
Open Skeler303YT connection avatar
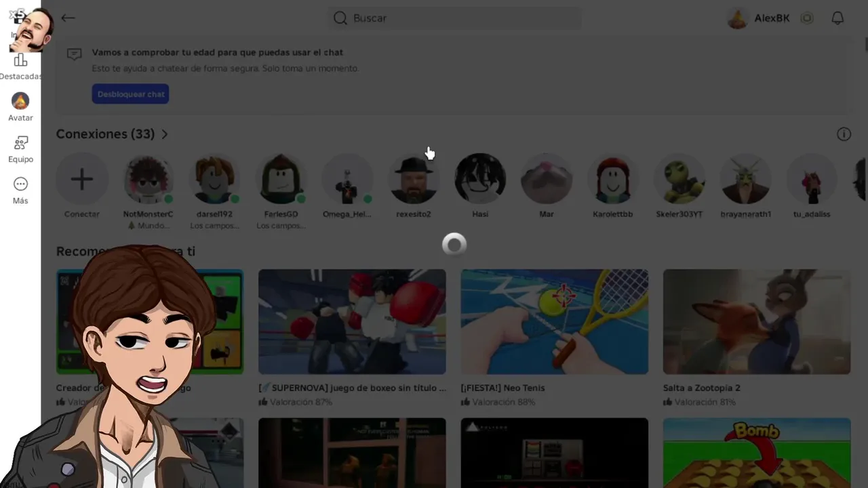[679, 179]
